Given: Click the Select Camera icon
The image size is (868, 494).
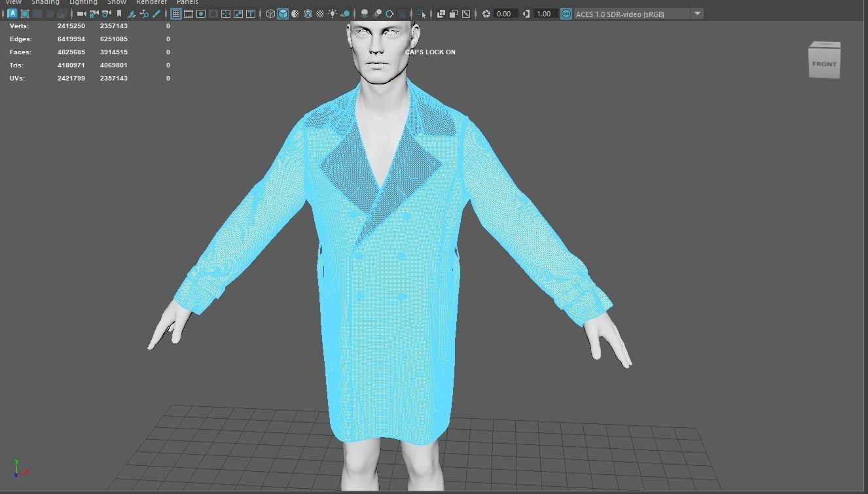Looking at the screenshot, I should (x=81, y=14).
